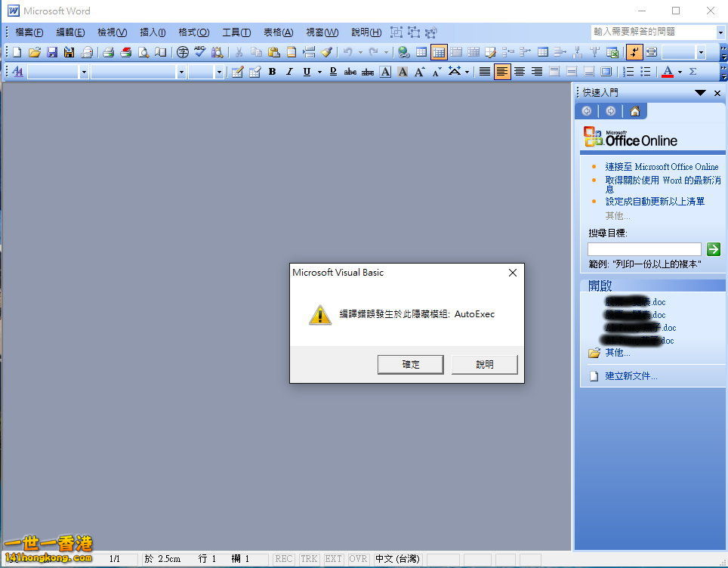Screen dimensions: 728x568
Task: Click the 連接至 Microsoft Office Online link
Action: coord(662,167)
